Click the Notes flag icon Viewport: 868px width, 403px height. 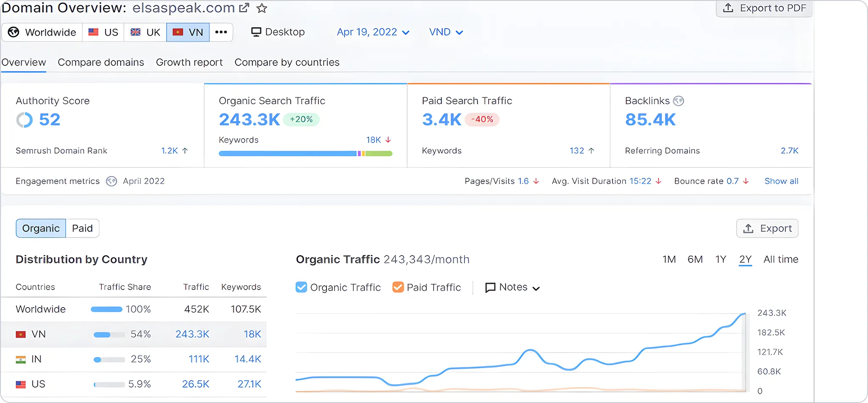(490, 287)
